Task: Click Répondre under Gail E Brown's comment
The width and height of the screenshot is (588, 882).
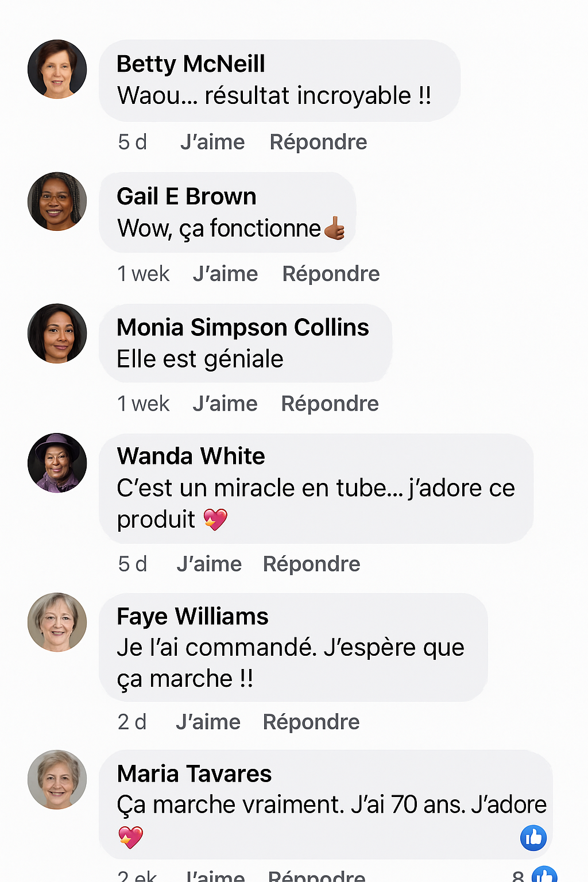Action: [x=331, y=274]
